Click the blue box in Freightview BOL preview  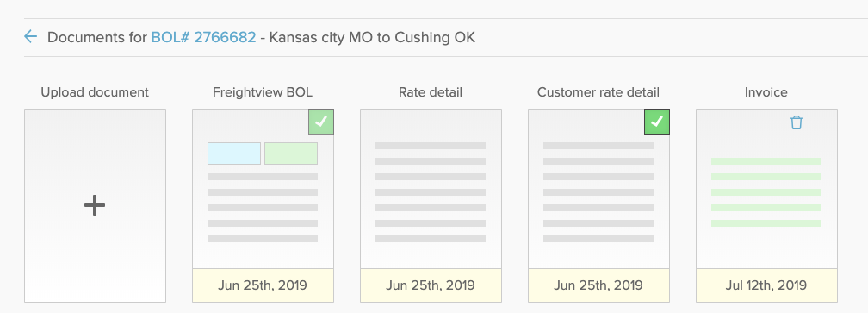pos(234,153)
